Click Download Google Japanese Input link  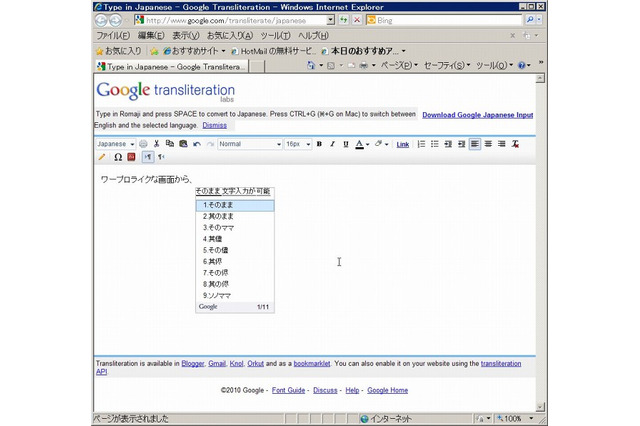[x=478, y=115]
